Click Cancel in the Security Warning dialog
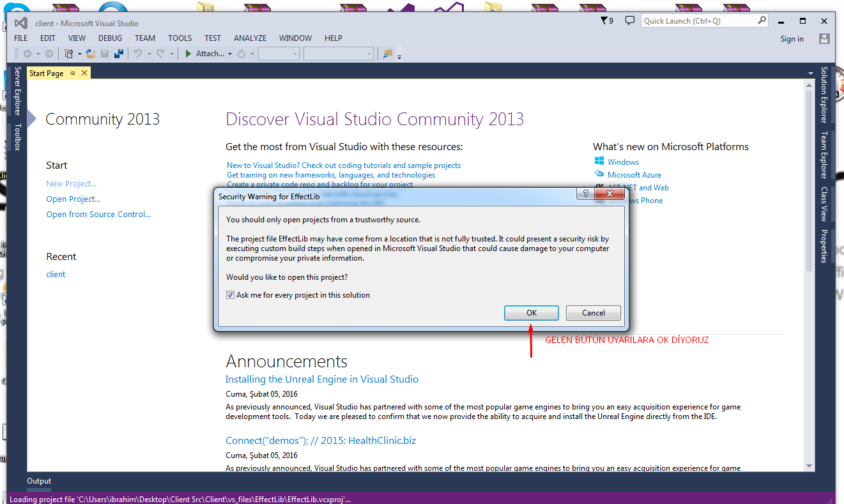The image size is (844, 504). [594, 313]
